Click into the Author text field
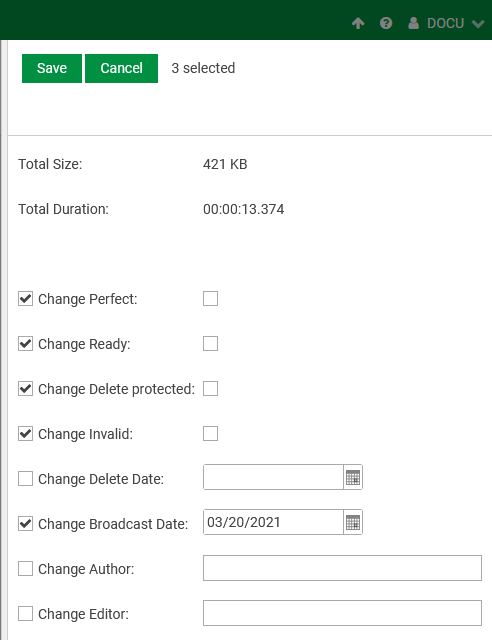 [x=342, y=568]
